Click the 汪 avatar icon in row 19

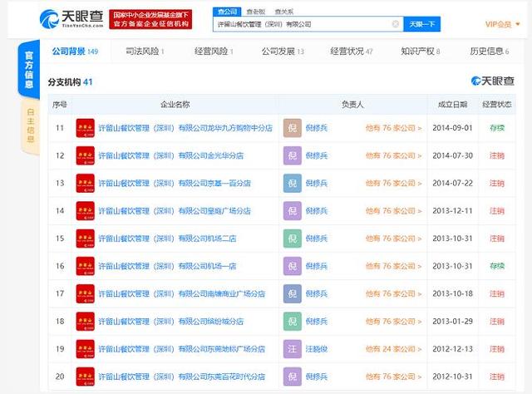293,349
